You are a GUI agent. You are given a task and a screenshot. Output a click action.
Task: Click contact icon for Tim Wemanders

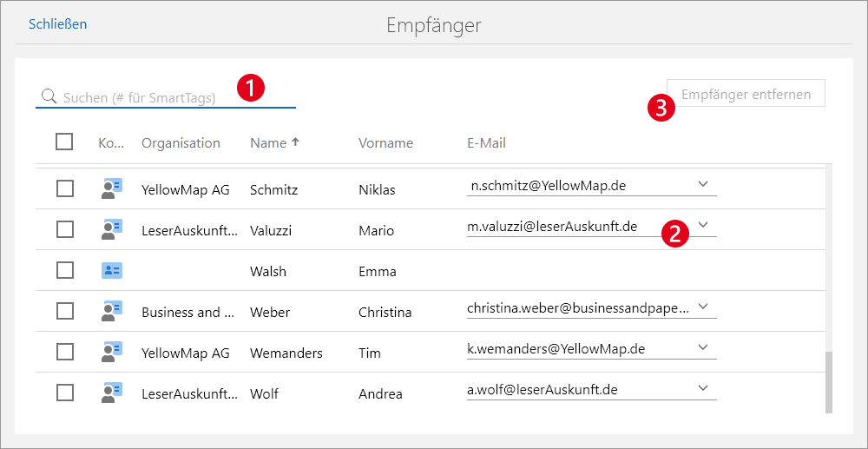(x=111, y=352)
